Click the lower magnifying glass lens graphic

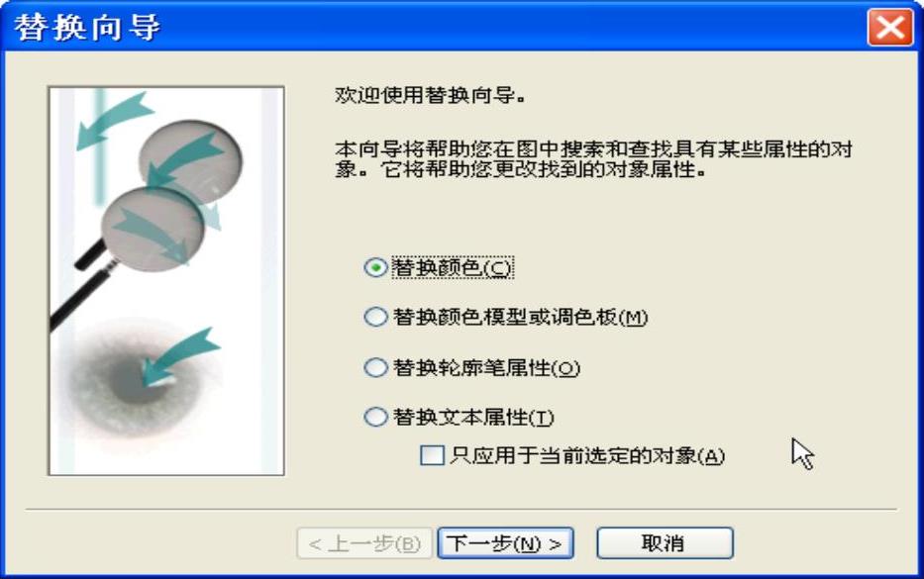(153, 230)
